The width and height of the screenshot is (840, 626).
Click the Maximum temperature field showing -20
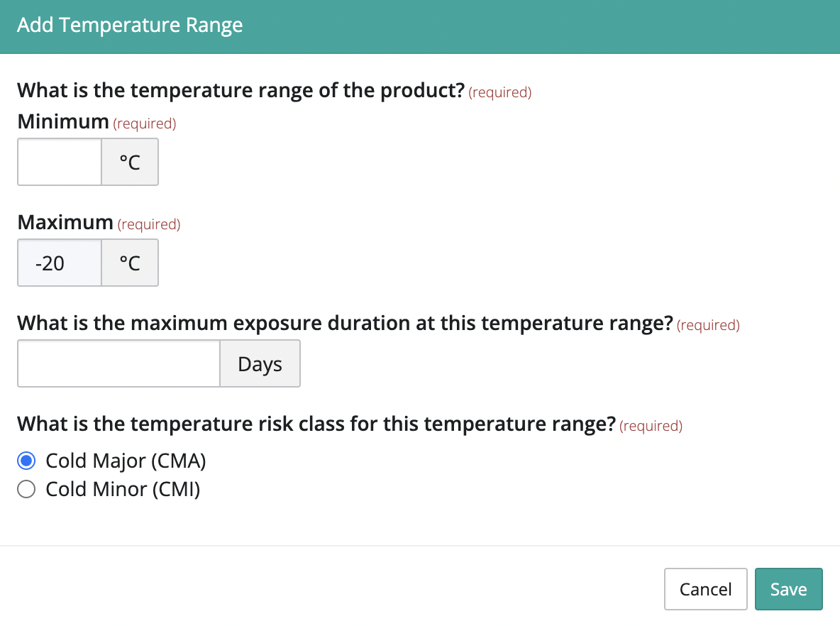coord(59,263)
